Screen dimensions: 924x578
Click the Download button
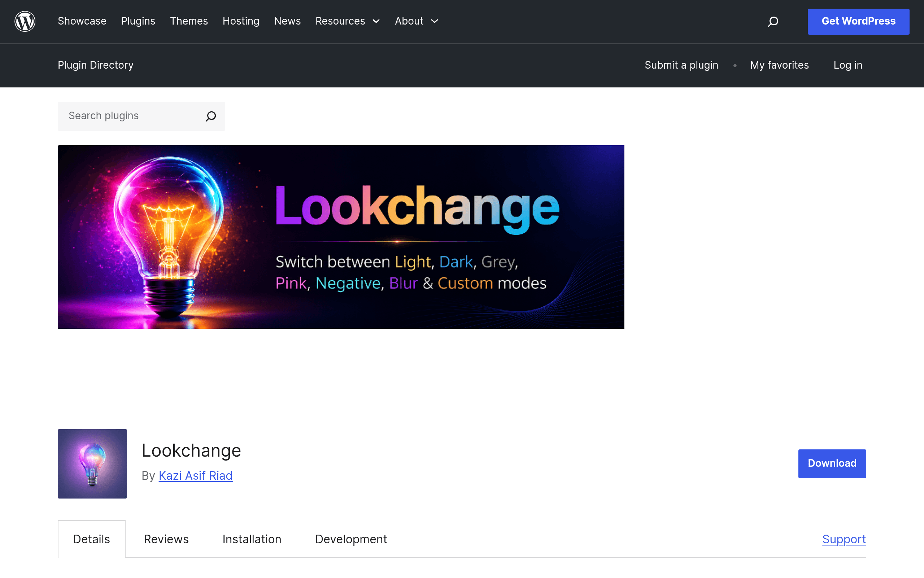832,464
